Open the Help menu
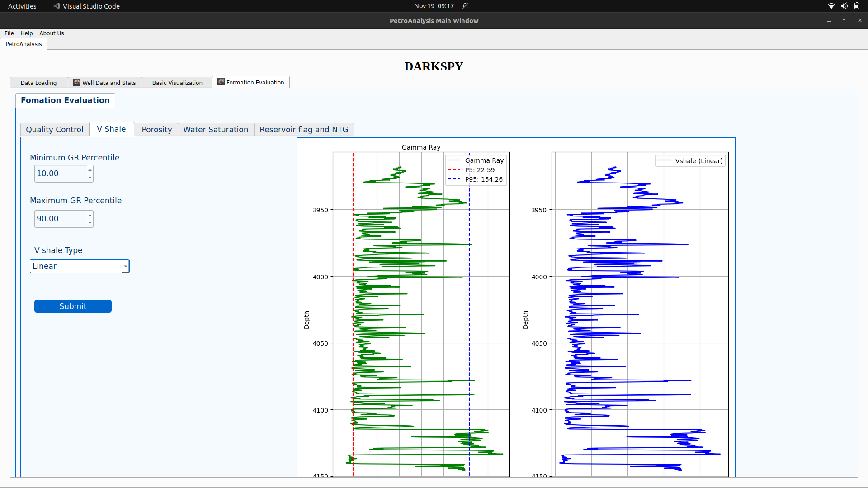Viewport: 868px width, 488px height. [x=26, y=33]
